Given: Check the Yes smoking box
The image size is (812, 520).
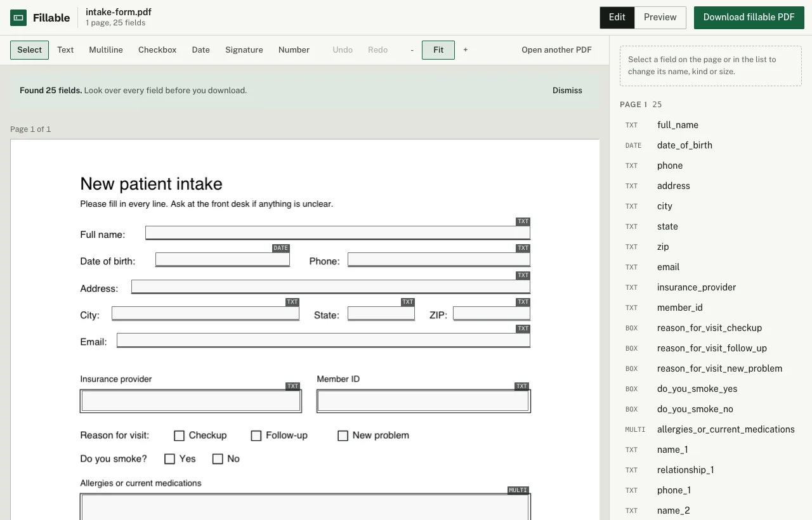Looking at the screenshot, I should click(x=169, y=459).
